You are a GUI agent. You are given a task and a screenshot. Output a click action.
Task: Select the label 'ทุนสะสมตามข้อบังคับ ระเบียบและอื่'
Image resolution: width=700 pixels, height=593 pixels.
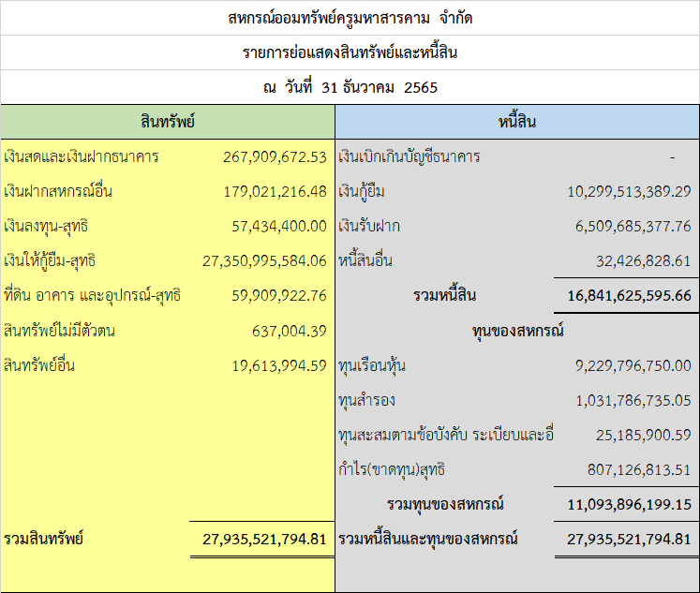[446, 435]
